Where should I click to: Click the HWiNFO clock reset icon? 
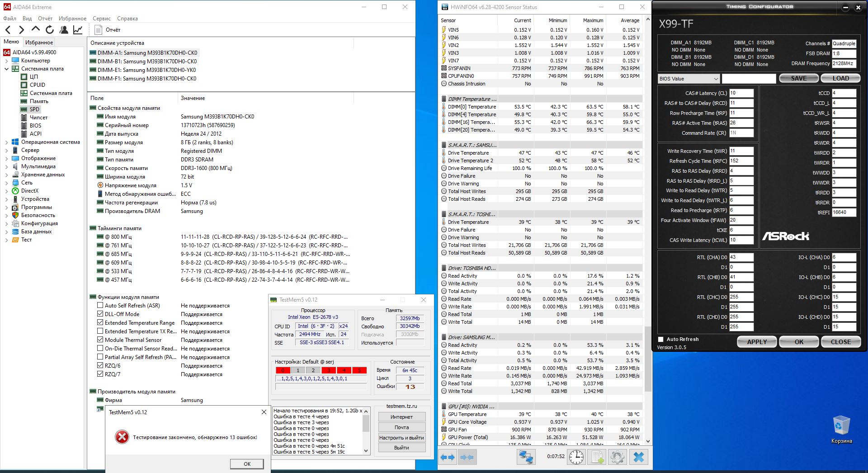click(x=576, y=457)
